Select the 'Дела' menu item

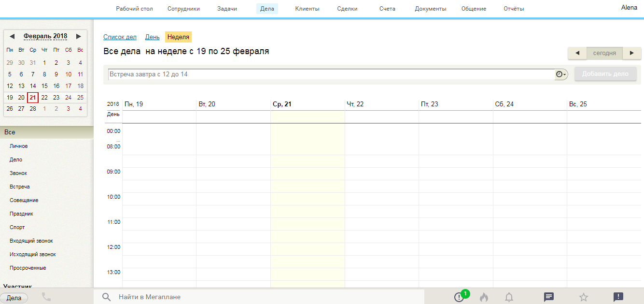tap(267, 9)
